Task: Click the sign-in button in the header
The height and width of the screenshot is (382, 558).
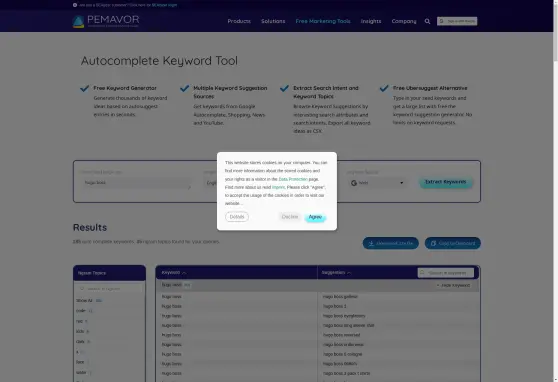Action: [457, 21]
